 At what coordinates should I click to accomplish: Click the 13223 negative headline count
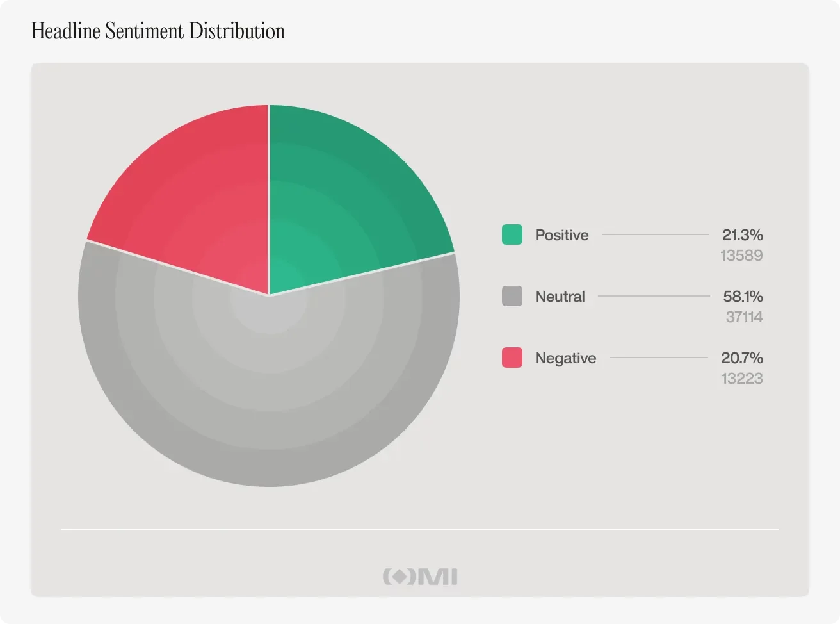coord(741,379)
